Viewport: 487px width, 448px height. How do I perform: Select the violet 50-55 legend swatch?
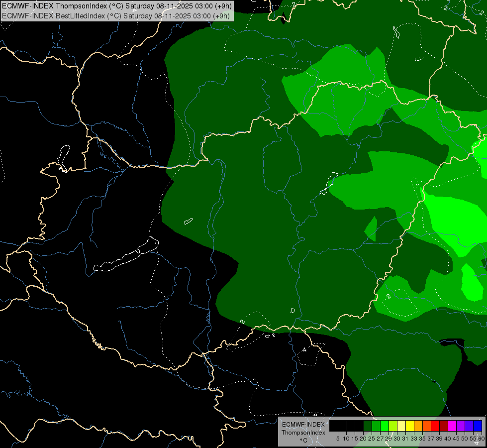coord(469,426)
